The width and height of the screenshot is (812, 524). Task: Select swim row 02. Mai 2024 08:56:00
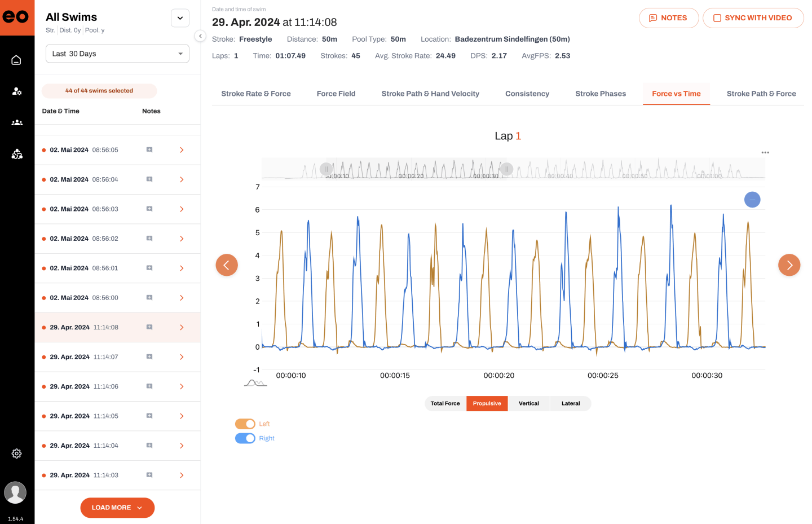(117, 298)
